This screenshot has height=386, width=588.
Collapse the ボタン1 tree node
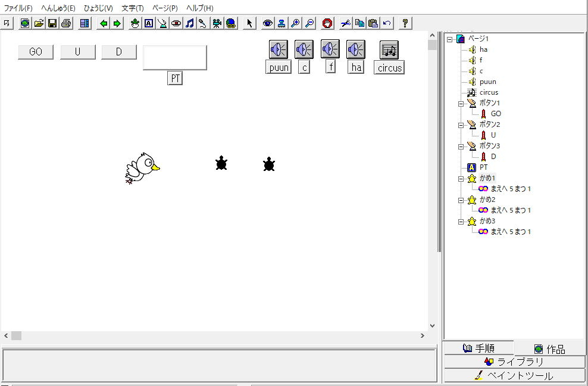pos(461,104)
